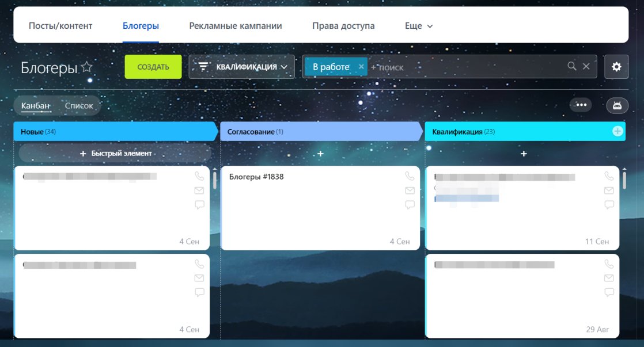
Task: Clear the search field with the X icon
Action: 586,66
